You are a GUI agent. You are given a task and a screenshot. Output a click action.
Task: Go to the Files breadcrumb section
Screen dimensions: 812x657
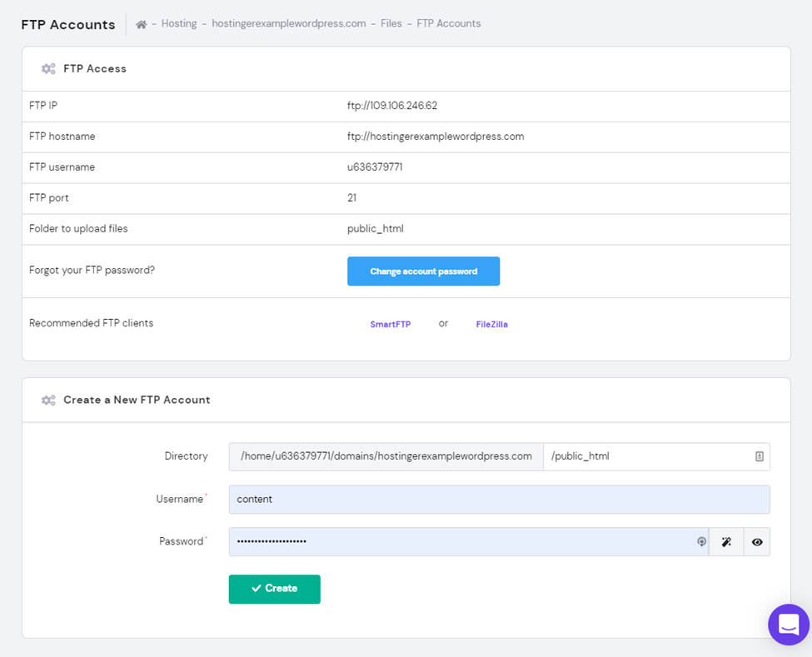pyautogui.click(x=391, y=24)
